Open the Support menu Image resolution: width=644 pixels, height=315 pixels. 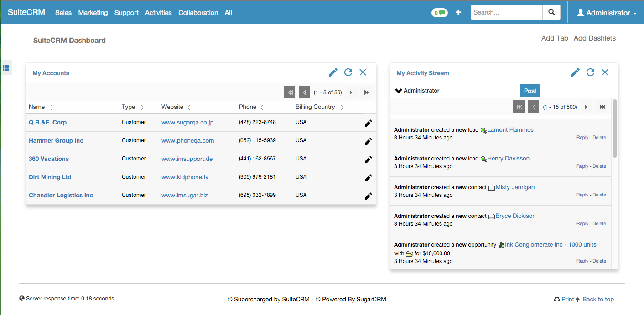click(x=126, y=13)
